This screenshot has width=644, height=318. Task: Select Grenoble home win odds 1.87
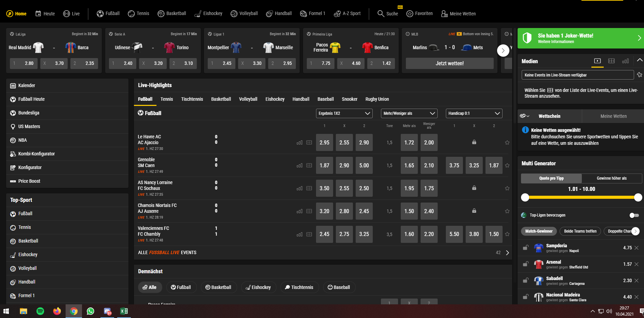[325, 166]
